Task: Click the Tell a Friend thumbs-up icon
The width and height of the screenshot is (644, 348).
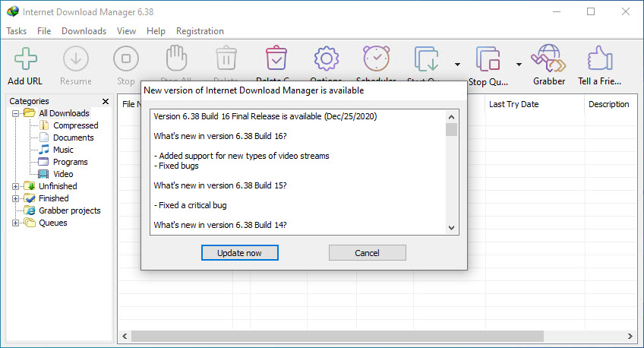Action: click(x=600, y=58)
